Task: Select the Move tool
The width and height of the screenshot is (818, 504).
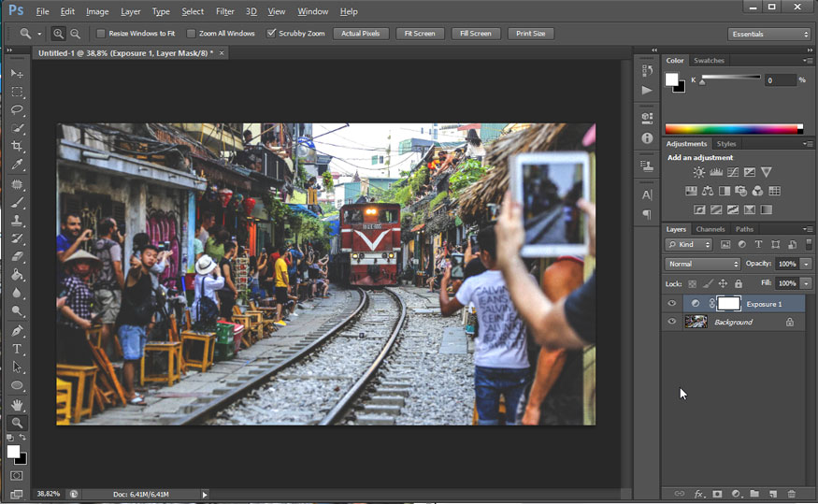Action: tap(17, 74)
